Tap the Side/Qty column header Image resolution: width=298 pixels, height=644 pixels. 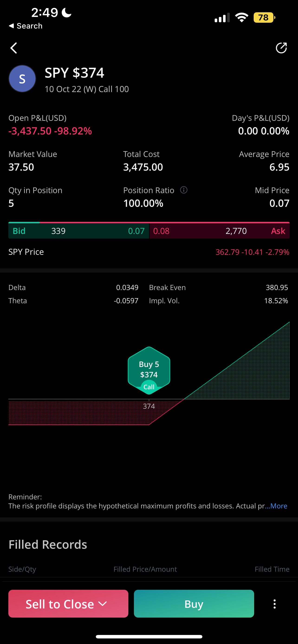(x=22, y=569)
